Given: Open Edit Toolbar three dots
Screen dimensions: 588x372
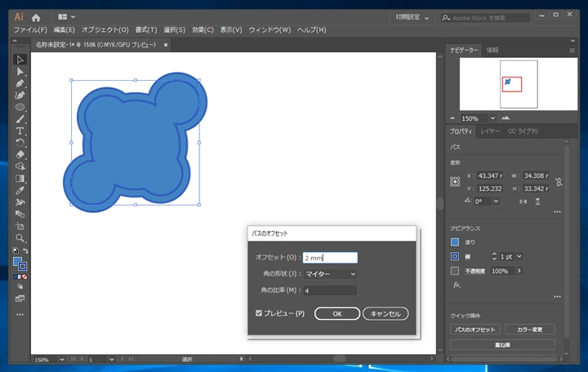Looking at the screenshot, I should 20,315.
